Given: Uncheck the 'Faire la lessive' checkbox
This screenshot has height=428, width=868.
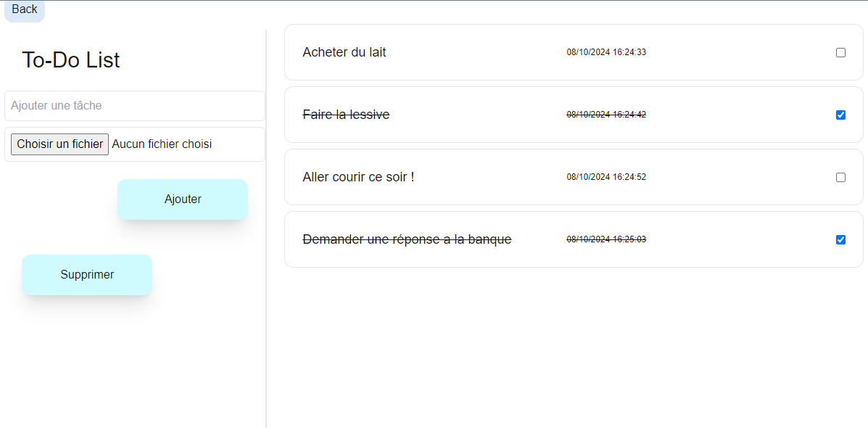Looking at the screenshot, I should point(840,115).
